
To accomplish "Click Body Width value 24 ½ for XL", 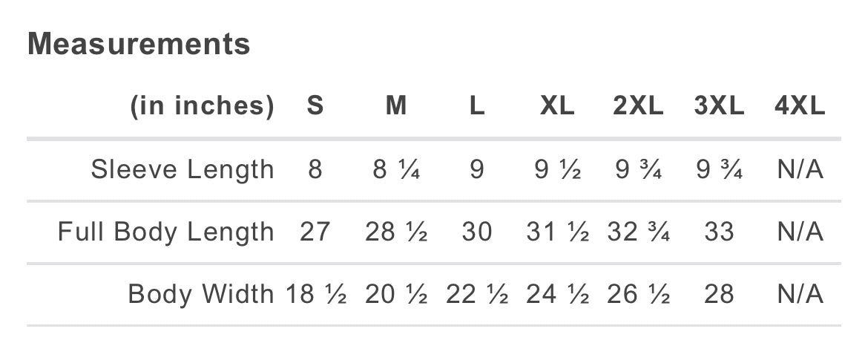I will coord(557,293).
